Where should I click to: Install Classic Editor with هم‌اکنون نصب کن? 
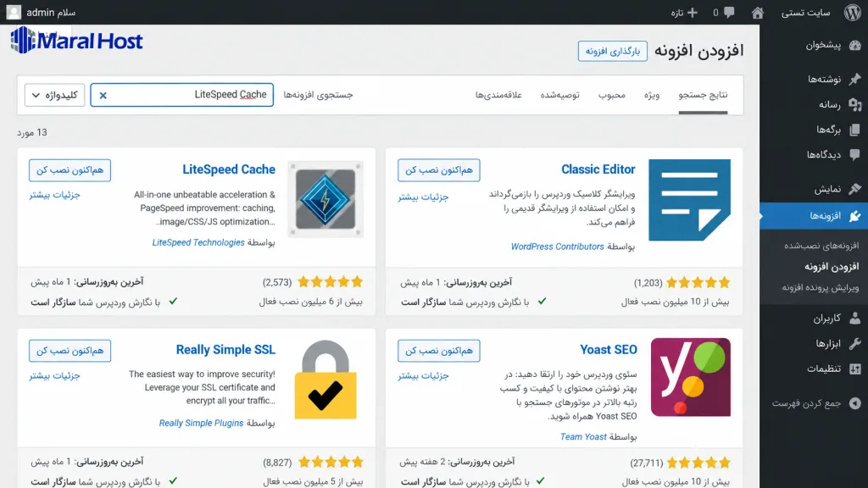(x=438, y=169)
